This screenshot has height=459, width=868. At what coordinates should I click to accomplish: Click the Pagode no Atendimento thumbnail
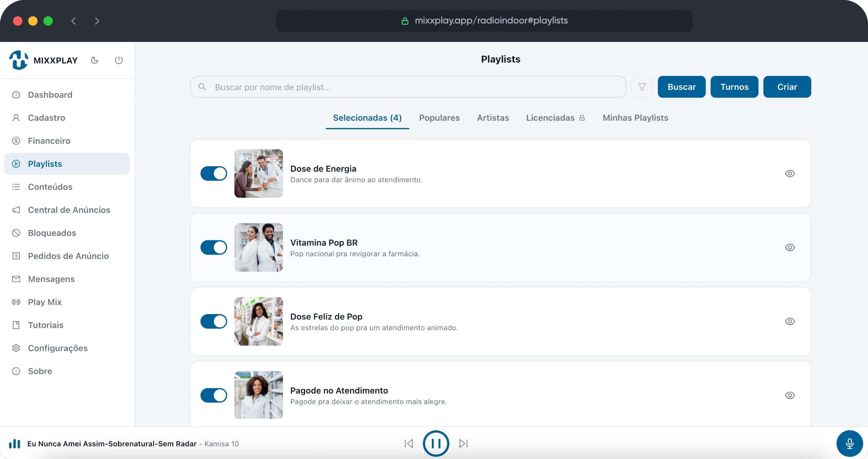coord(259,395)
